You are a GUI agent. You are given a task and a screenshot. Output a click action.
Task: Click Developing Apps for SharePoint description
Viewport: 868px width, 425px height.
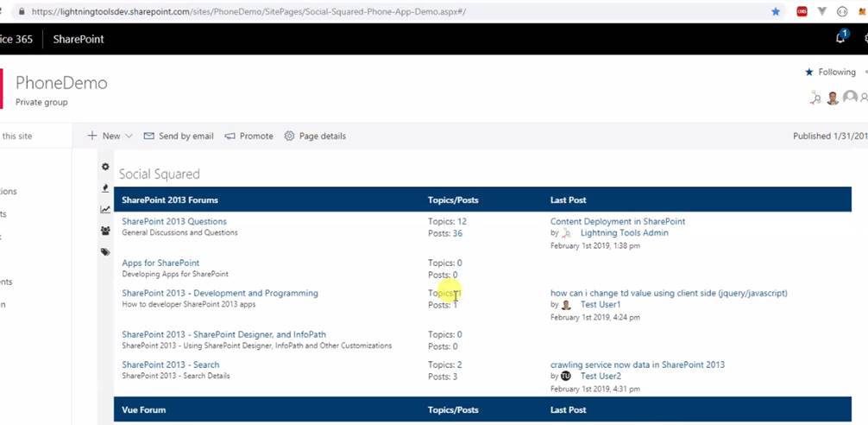coord(175,274)
